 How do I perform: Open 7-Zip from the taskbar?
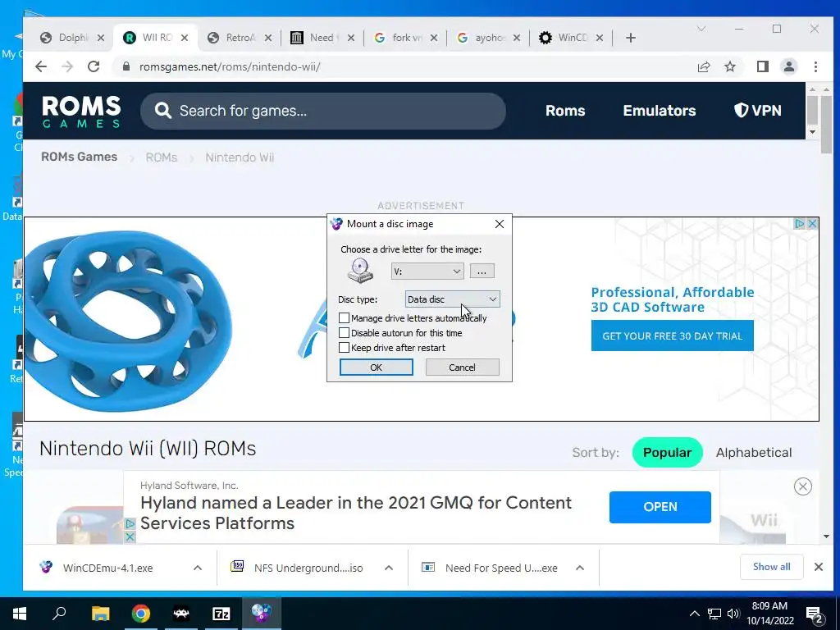click(x=221, y=614)
